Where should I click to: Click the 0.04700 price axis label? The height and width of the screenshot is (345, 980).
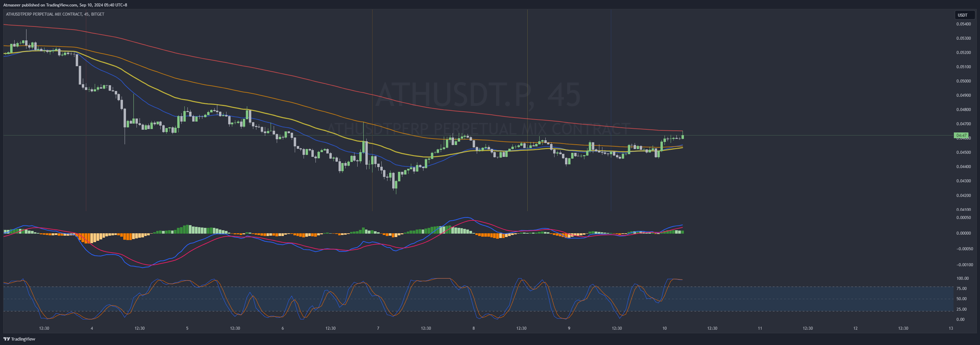[963, 124]
